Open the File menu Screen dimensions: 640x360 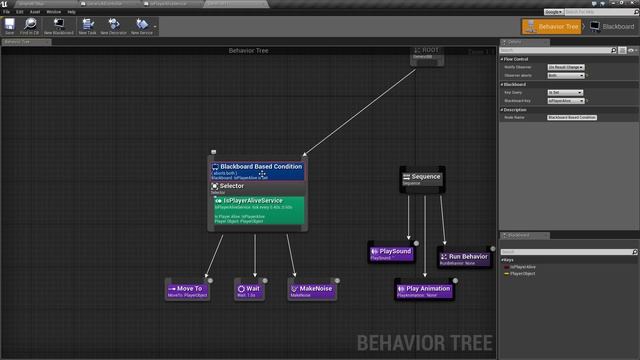pos(7,12)
